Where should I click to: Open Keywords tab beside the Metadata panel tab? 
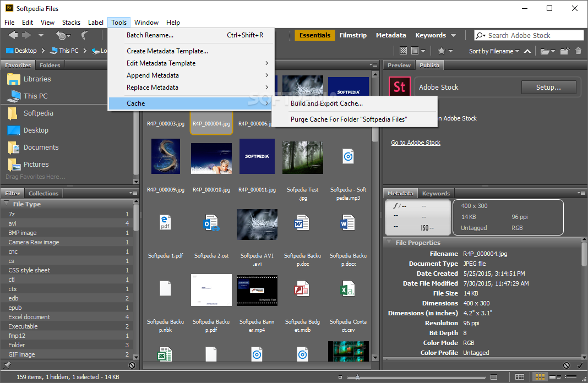(x=435, y=193)
